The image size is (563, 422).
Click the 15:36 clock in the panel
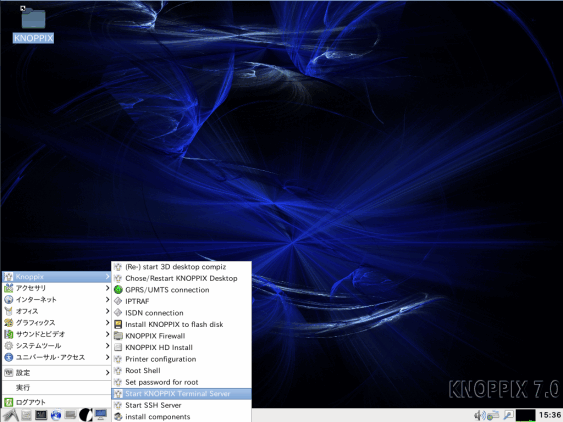(x=550, y=415)
